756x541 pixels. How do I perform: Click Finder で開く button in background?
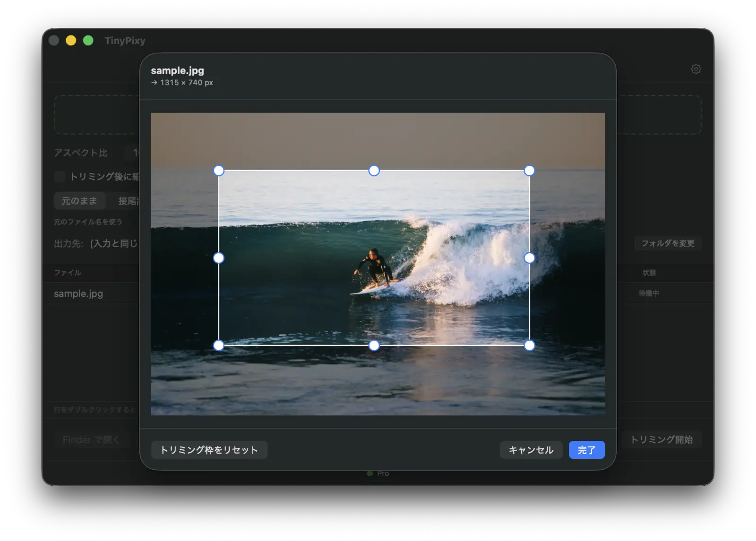91,439
